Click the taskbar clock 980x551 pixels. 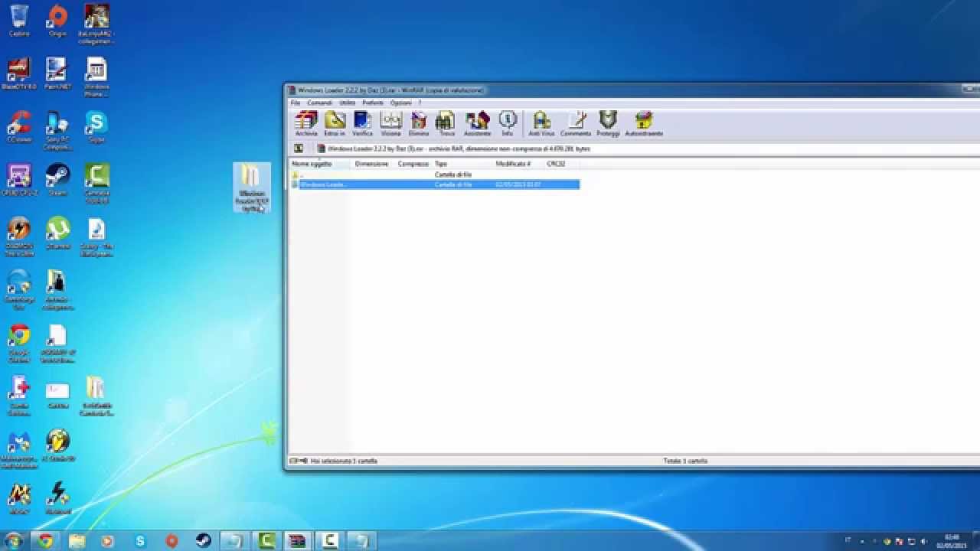[952, 541]
